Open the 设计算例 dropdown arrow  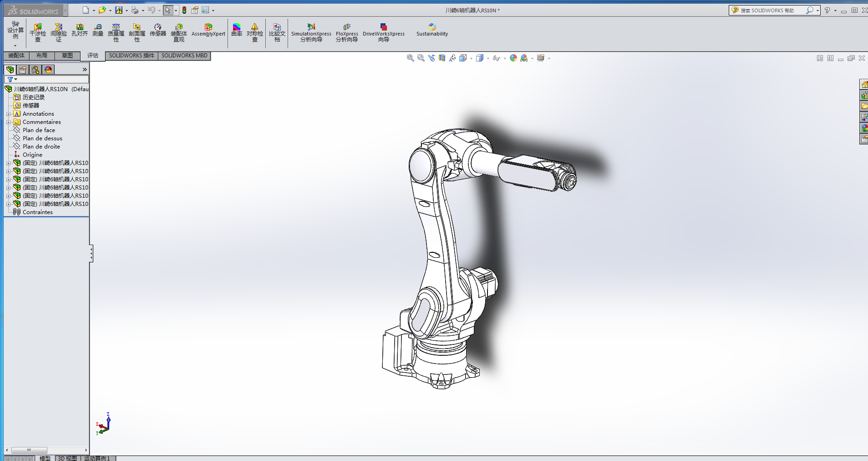15,46
